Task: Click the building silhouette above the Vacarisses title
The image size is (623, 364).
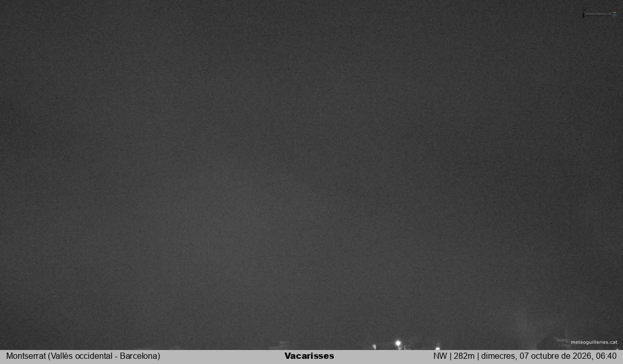Action: pos(282,345)
